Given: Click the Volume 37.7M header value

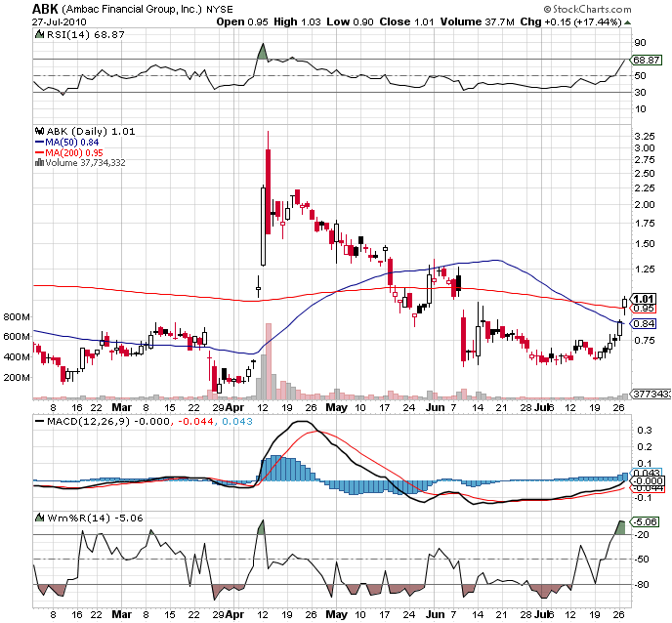Looking at the screenshot, I should [x=477, y=21].
